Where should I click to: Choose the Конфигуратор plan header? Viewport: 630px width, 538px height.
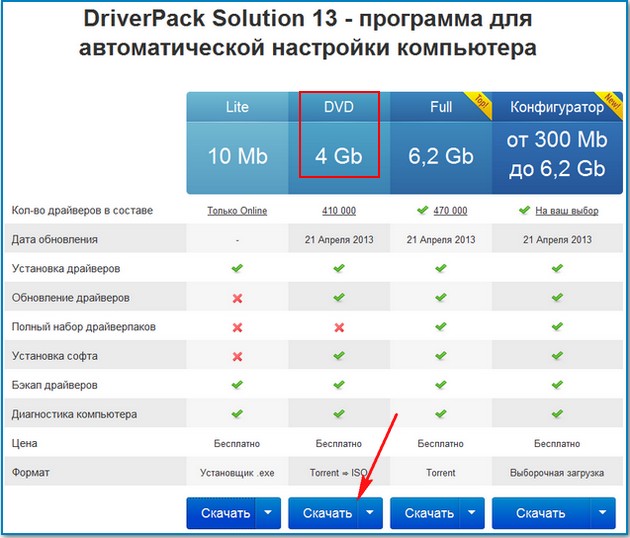pyautogui.click(x=556, y=142)
